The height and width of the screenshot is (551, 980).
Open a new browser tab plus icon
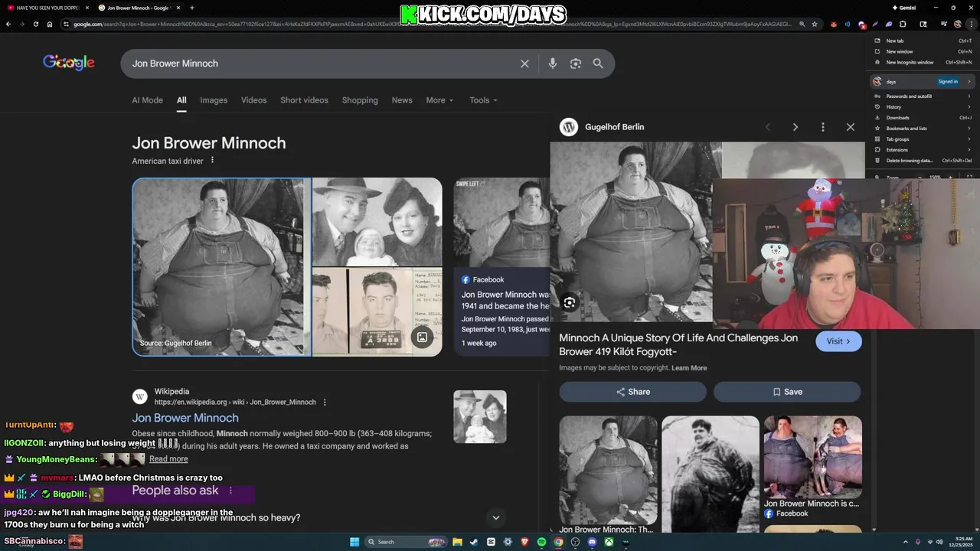coord(191,8)
